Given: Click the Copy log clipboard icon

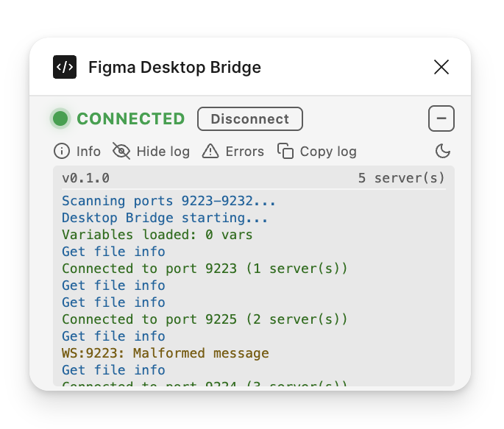Looking at the screenshot, I should click(x=285, y=152).
